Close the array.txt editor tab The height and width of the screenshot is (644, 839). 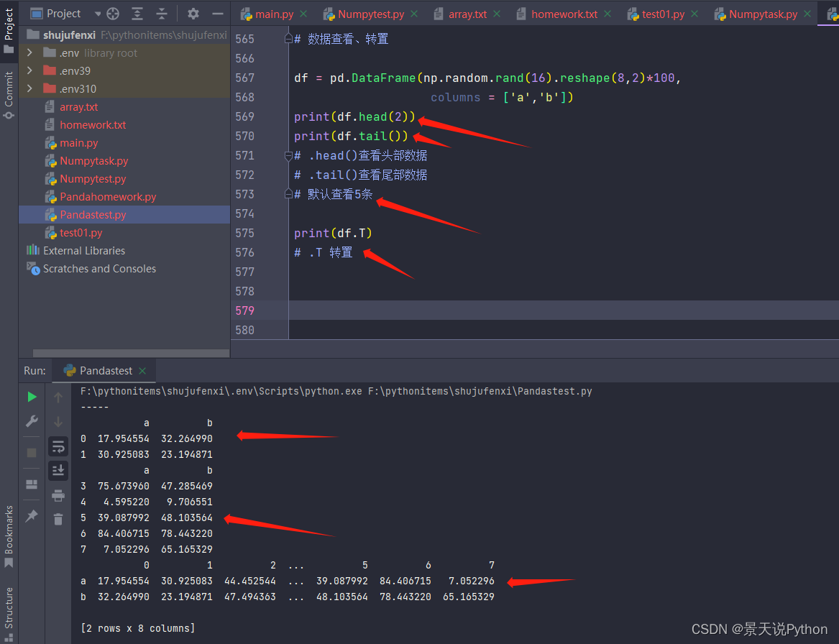(x=497, y=14)
